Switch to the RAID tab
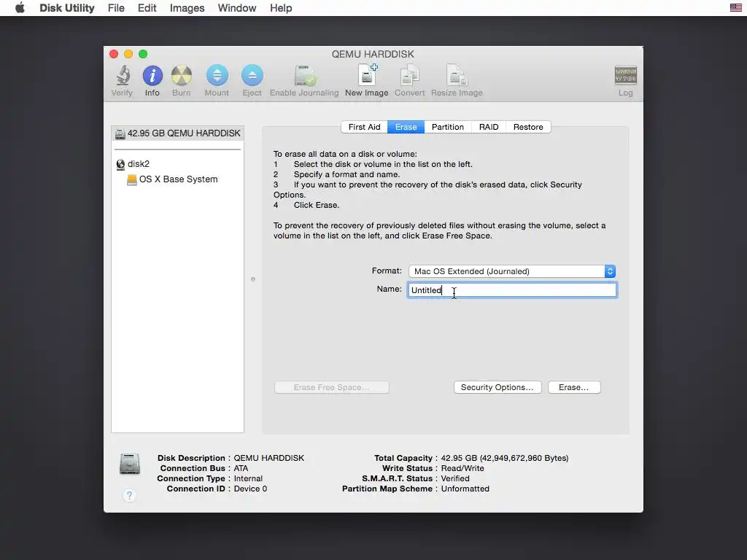This screenshot has height=560, width=747. click(x=489, y=127)
